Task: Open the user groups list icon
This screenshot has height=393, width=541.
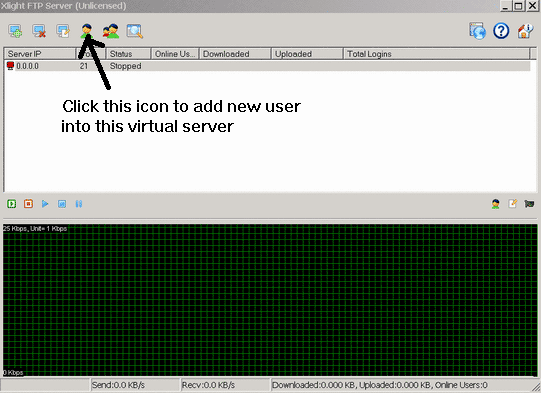Action: [x=111, y=31]
